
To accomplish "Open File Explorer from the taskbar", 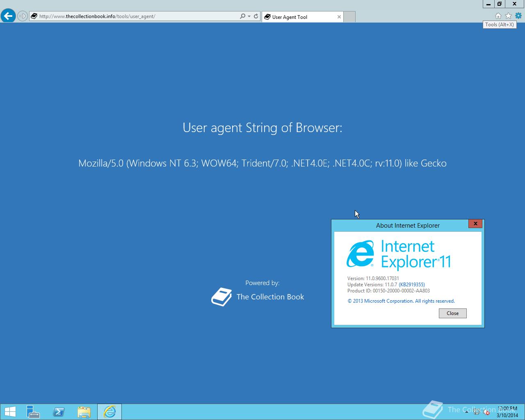I will coord(84,412).
